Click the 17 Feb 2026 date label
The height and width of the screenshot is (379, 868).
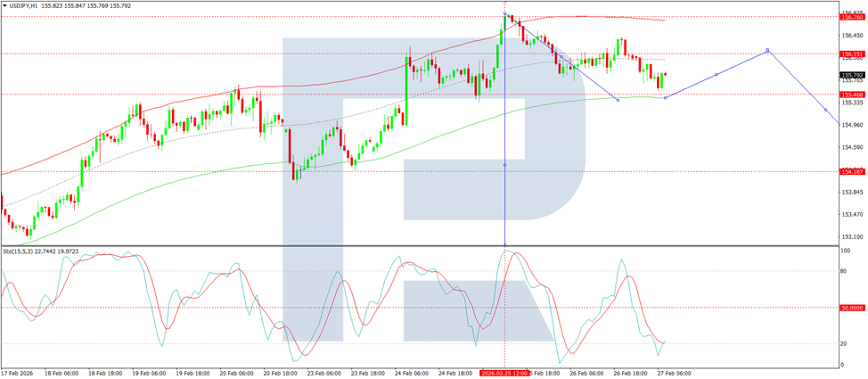click(x=19, y=374)
